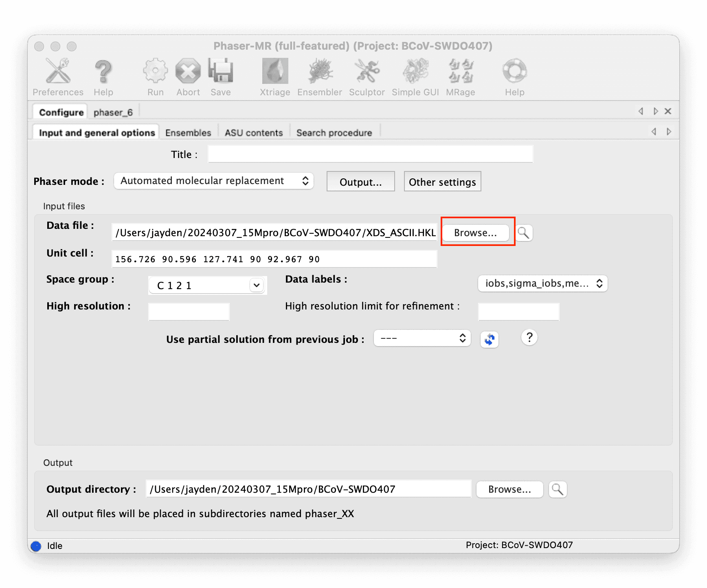Image resolution: width=707 pixels, height=588 pixels.
Task: Click the blue Idle status indicator
Action: point(36,546)
